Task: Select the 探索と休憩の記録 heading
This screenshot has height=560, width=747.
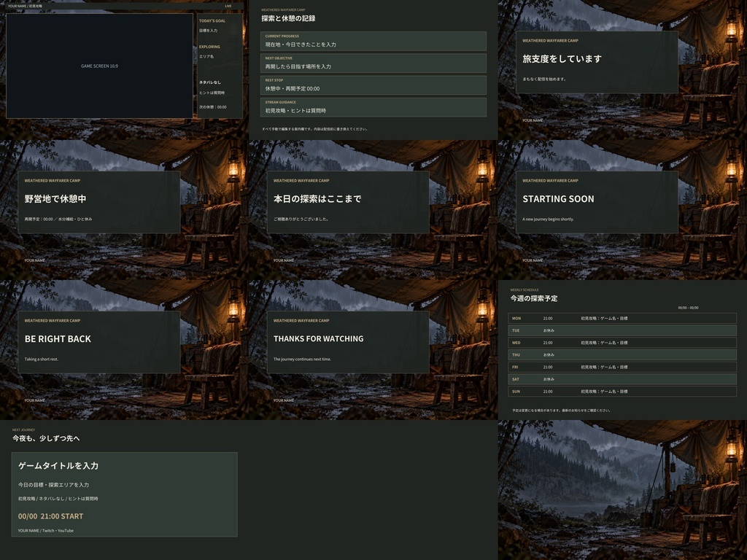Action: point(288,18)
